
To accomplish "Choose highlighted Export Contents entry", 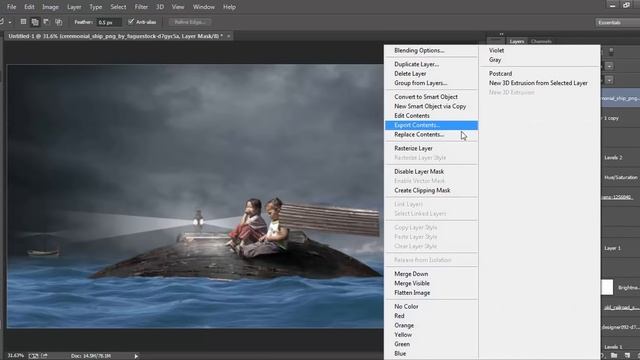I will (x=431, y=125).
